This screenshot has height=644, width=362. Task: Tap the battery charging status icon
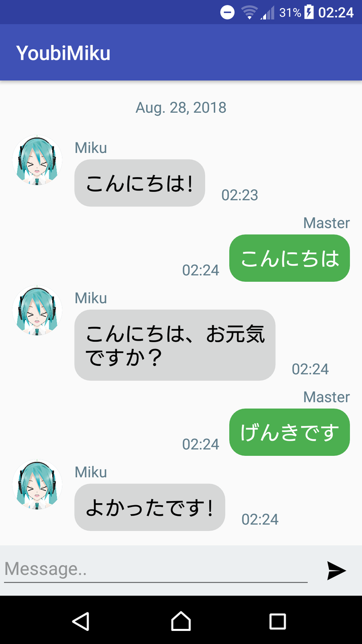[309, 12]
